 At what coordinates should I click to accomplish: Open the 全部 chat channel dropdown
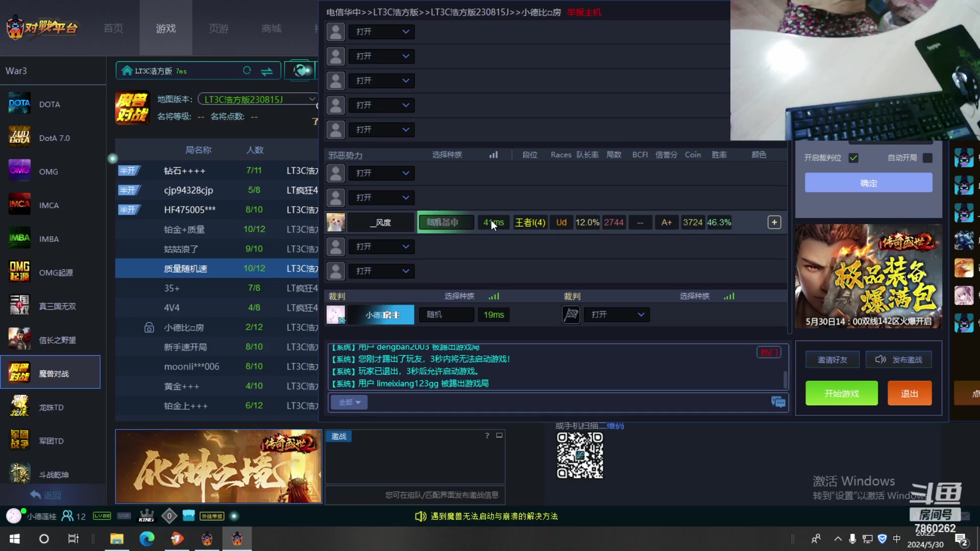tap(349, 402)
